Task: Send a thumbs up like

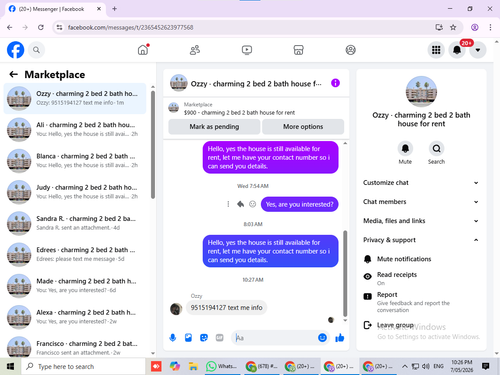Action: tap(340, 338)
